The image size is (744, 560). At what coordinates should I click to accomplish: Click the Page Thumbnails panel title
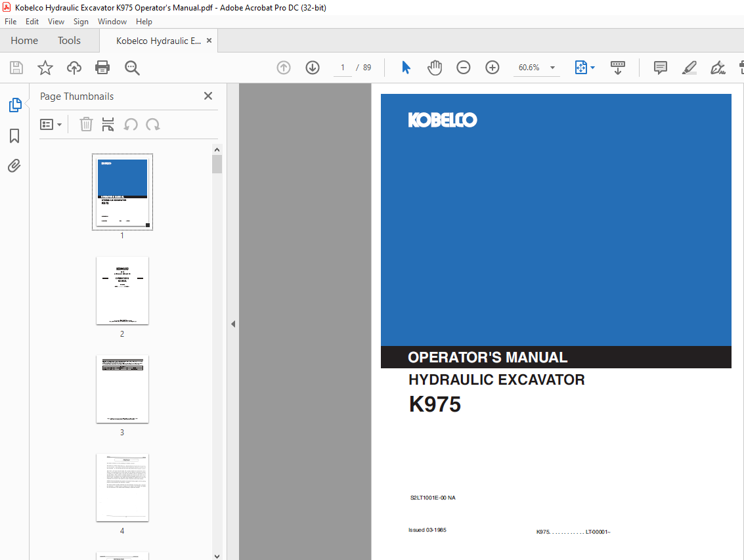pos(77,97)
